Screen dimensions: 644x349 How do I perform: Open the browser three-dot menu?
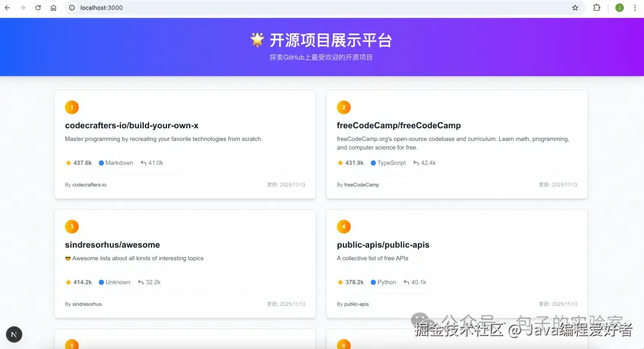point(635,8)
